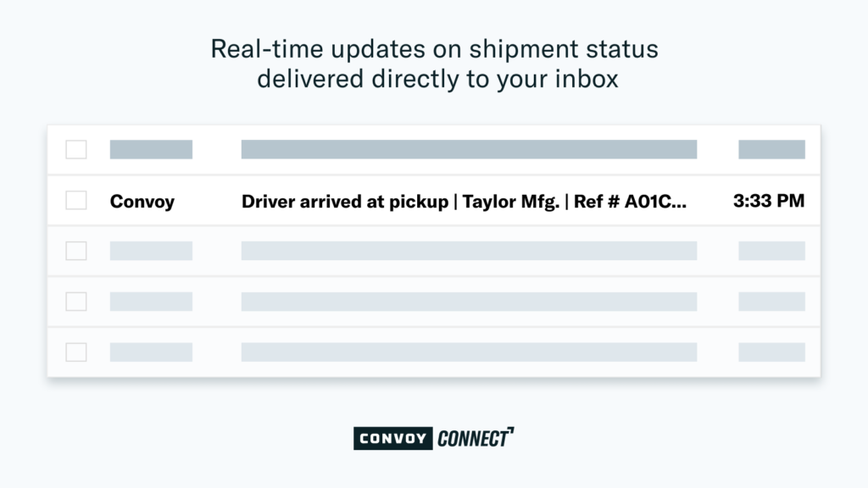The height and width of the screenshot is (488, 868).
Task: Click the Convoy sender name
Action: [142, 202]
